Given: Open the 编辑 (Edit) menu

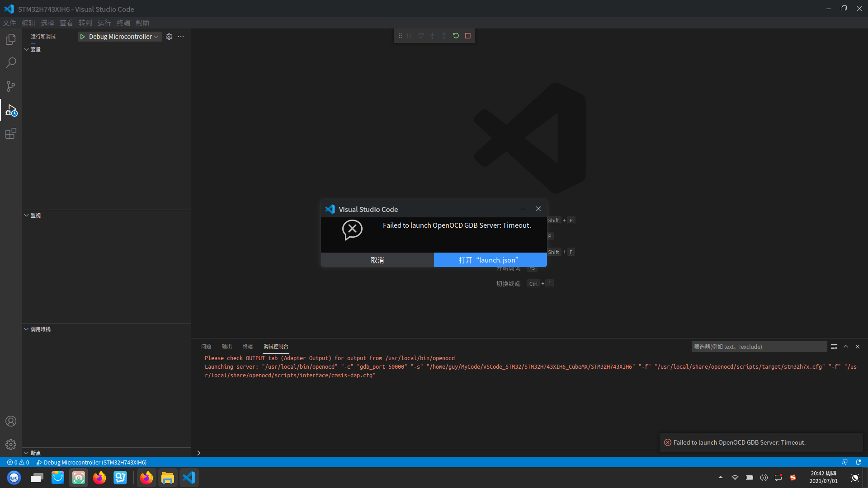Looking at the screenshot, I should click(28, 23).
